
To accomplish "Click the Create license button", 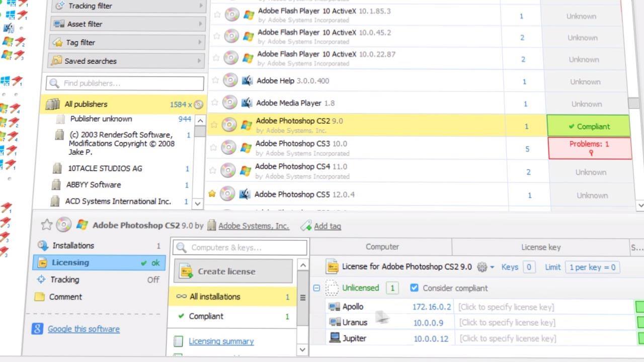I will [233, 271].
